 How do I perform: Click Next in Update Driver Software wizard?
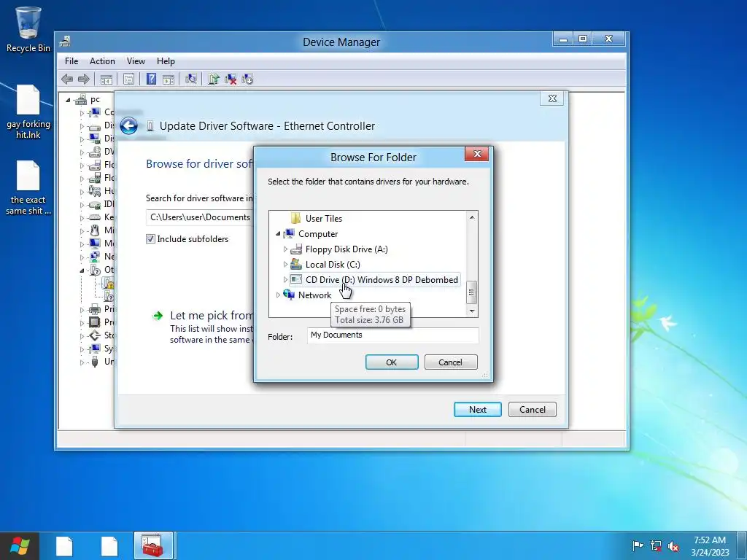click(x=477, y=410)
